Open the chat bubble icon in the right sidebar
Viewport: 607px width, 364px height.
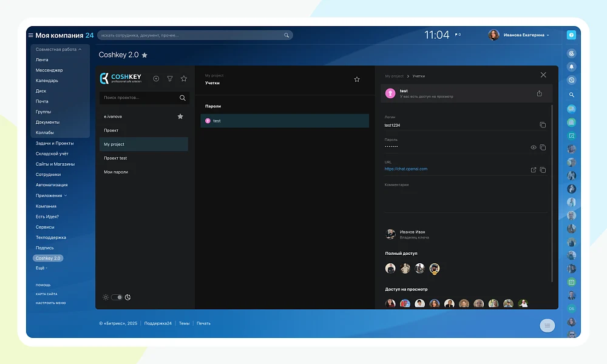pyautogui.click(x=571, y=109)
